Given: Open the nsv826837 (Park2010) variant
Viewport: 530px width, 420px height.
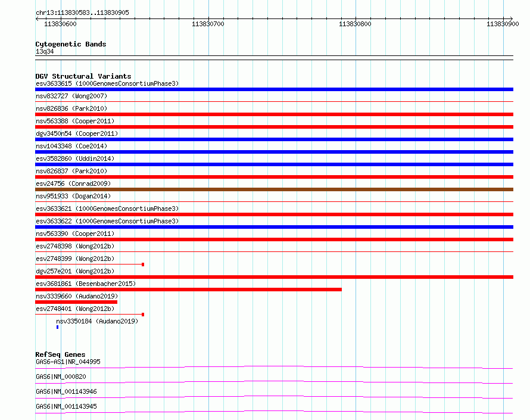Looking at the screenshot, I should (x=71, y=171).
